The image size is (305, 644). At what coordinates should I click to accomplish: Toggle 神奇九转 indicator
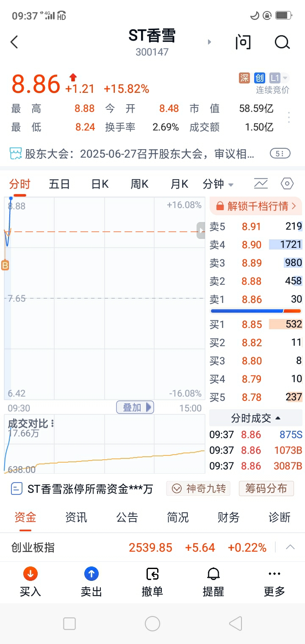pos(198,489)
